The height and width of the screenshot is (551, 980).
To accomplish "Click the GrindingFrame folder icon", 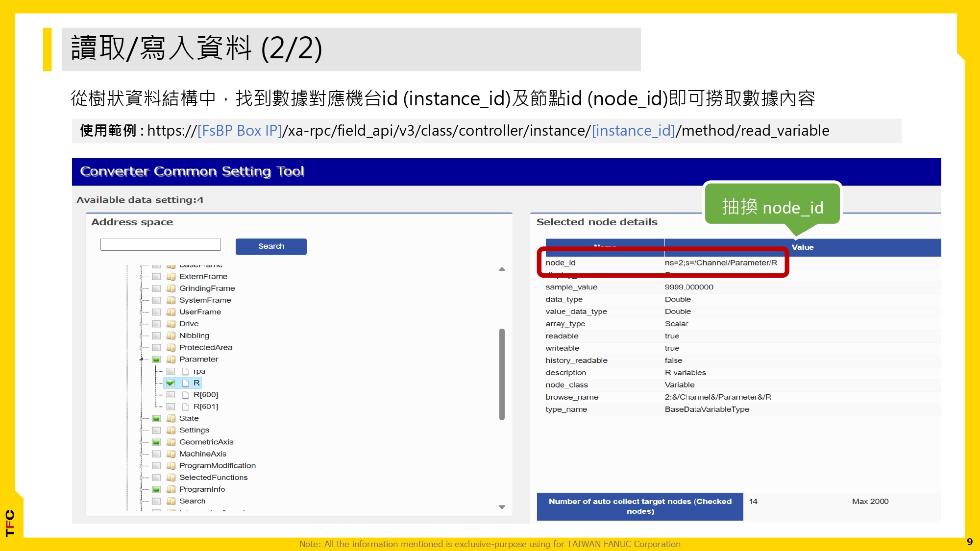I will coord(171,288).
